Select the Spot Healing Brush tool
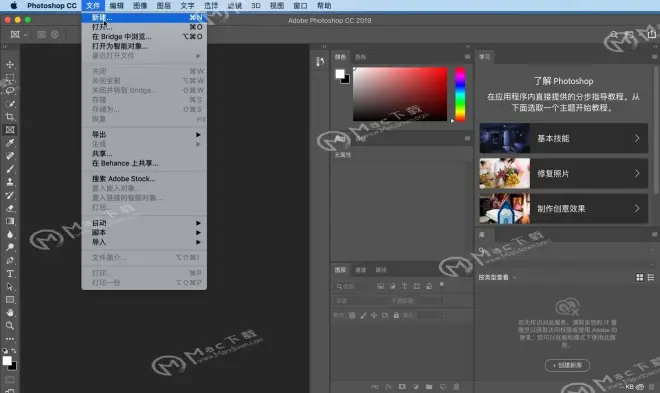Viewport: 660px width, 393px height. [10, 156]
